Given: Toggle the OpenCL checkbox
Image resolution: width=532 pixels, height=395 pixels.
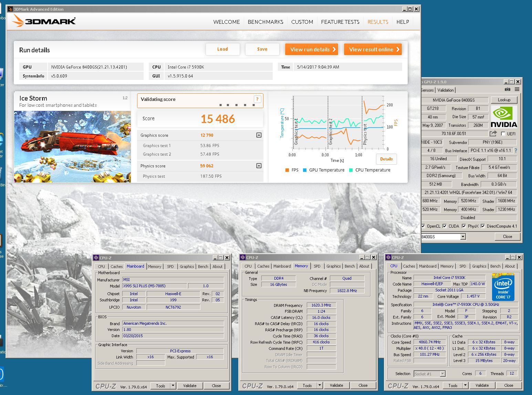Looking at the screenshot, I should (x=423, y=226).
